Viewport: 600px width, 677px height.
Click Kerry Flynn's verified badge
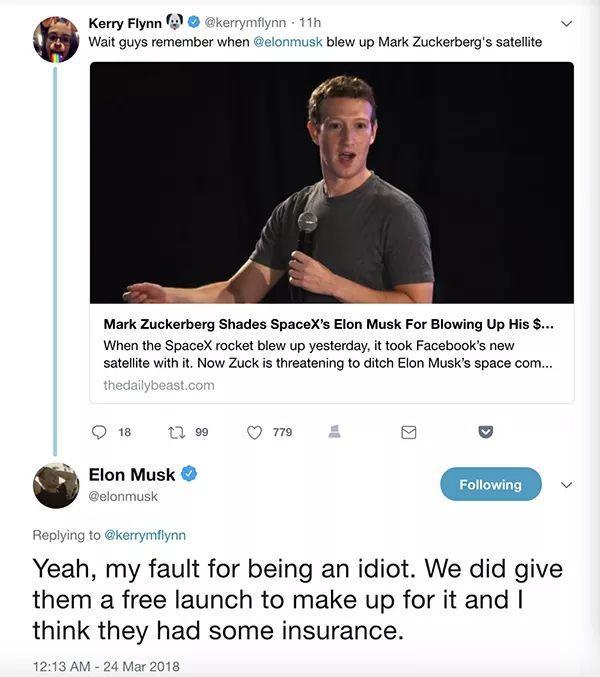[193, 22]
